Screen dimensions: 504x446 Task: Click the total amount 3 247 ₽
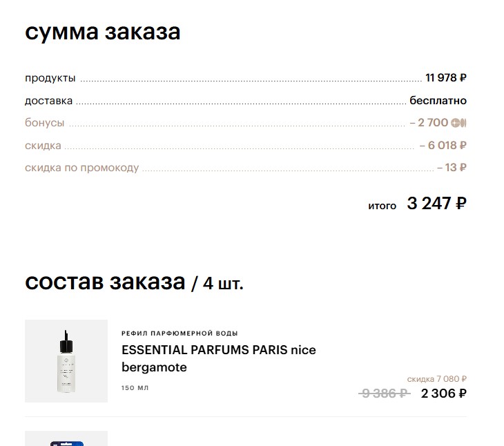point(436,204)
